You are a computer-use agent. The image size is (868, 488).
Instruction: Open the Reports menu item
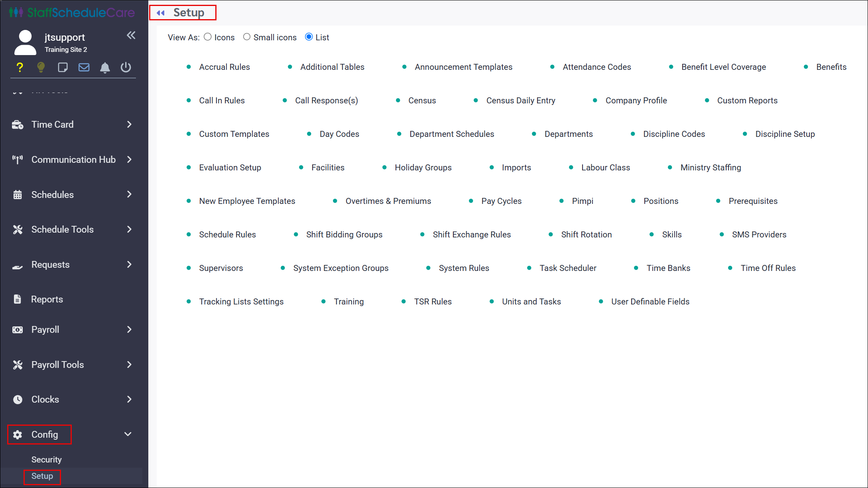point(47,299)
